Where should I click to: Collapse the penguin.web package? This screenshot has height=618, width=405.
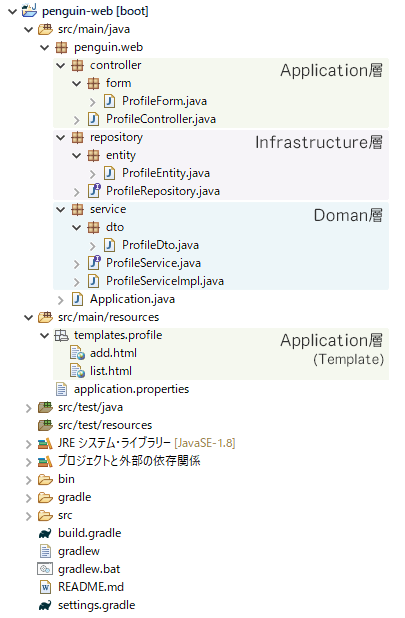pos(45,47)
